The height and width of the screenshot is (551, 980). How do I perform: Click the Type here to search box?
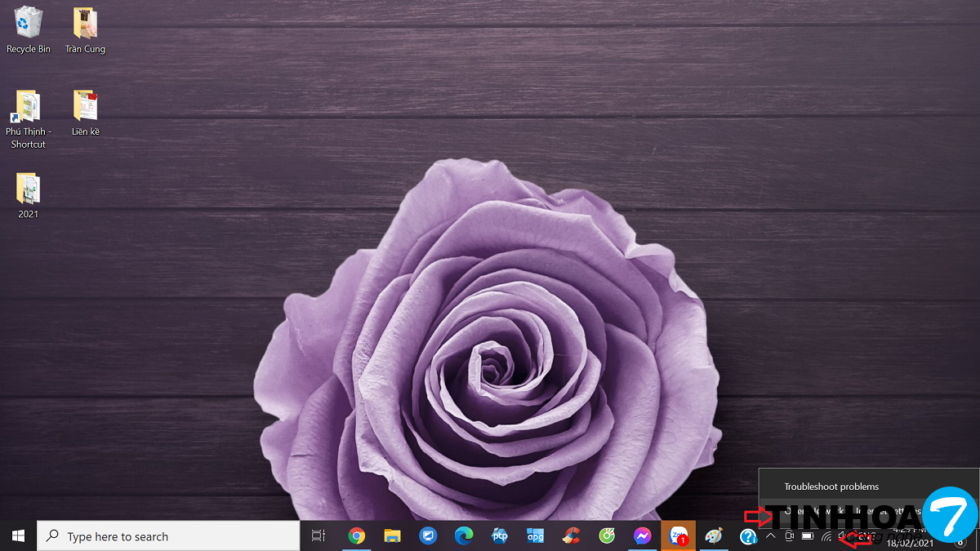168,536
